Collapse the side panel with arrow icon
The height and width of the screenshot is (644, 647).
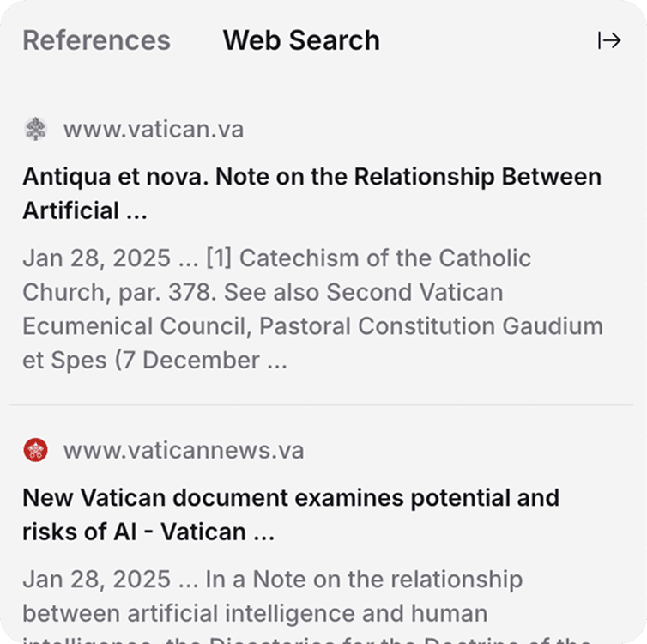click(x=608, y=40)
